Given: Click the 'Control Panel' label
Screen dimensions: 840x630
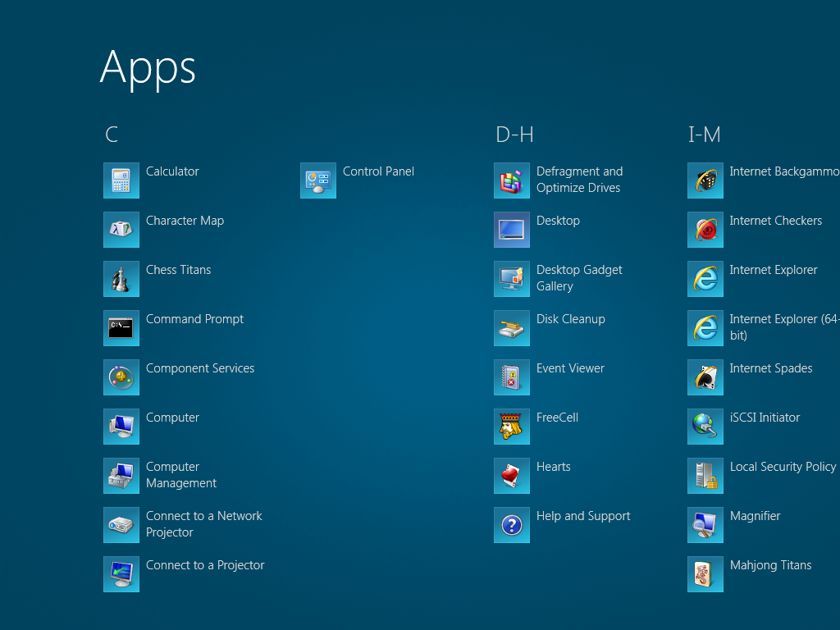Looking at the screenshot, I should coord(378,171).
